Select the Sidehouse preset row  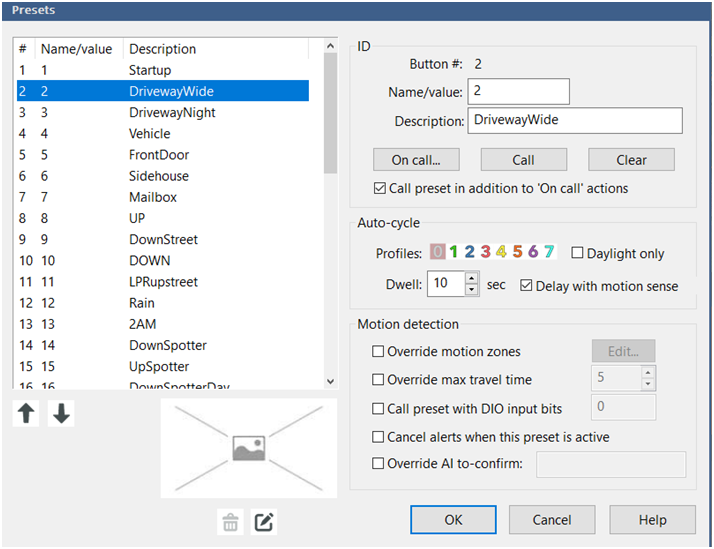tap(163, 176)
